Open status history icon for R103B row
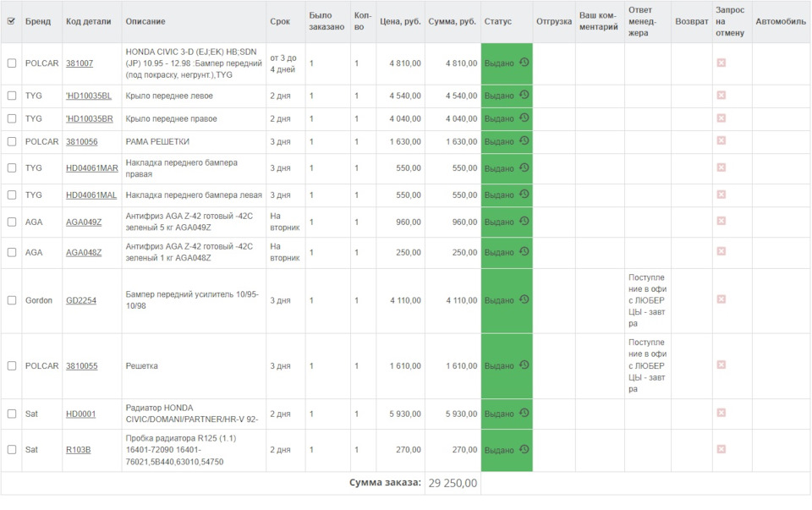The width and height of the screenshot is (812, 510). coord(524,449)
